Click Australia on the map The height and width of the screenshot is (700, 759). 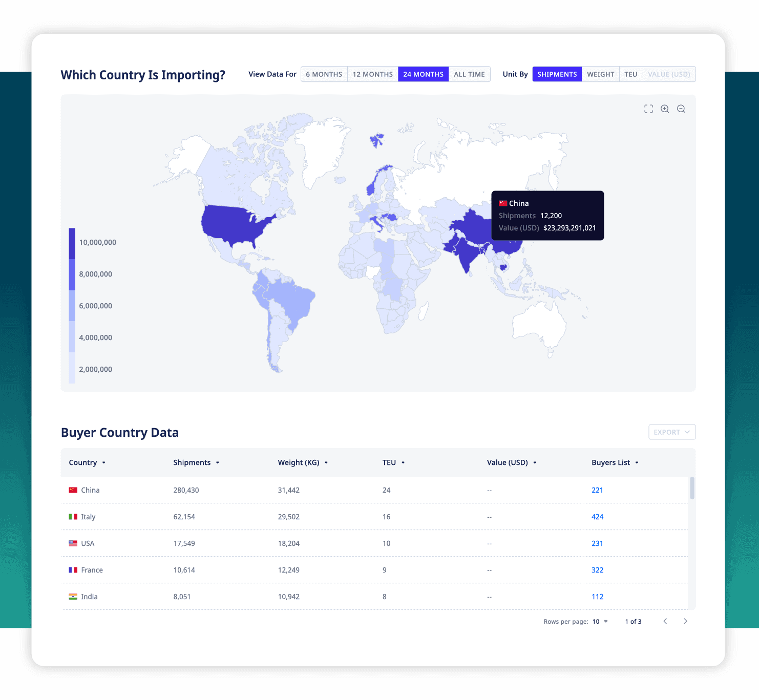click(x=539, y=323)
